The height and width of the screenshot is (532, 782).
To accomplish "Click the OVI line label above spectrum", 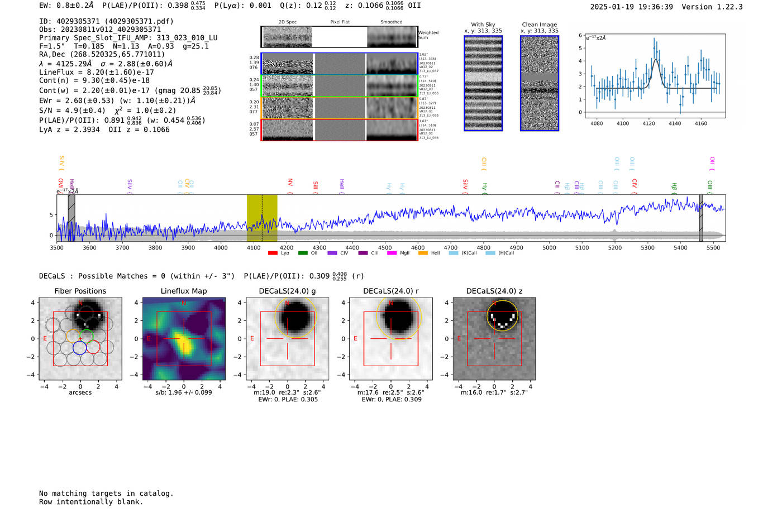I will [60, 185].
